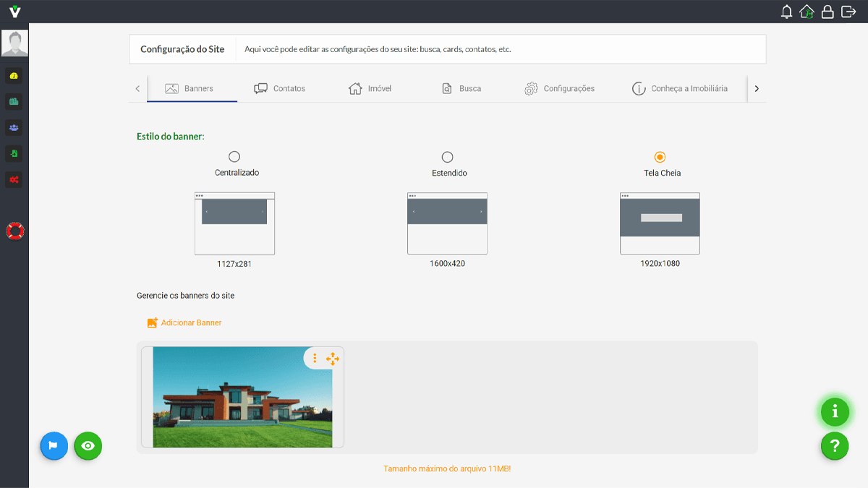
Task: Select the Tela Cheia banner style
Action: [x=660, y=155]
